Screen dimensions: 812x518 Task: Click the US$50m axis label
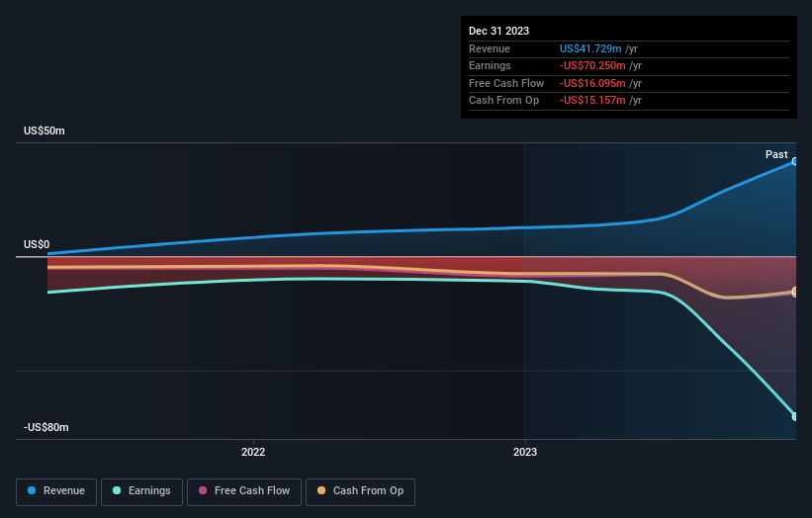click(45, 130)
